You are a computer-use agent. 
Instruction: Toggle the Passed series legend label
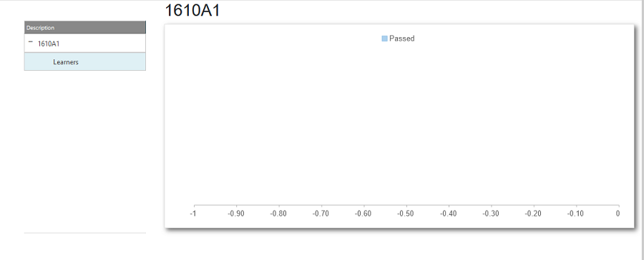(401, 39)
